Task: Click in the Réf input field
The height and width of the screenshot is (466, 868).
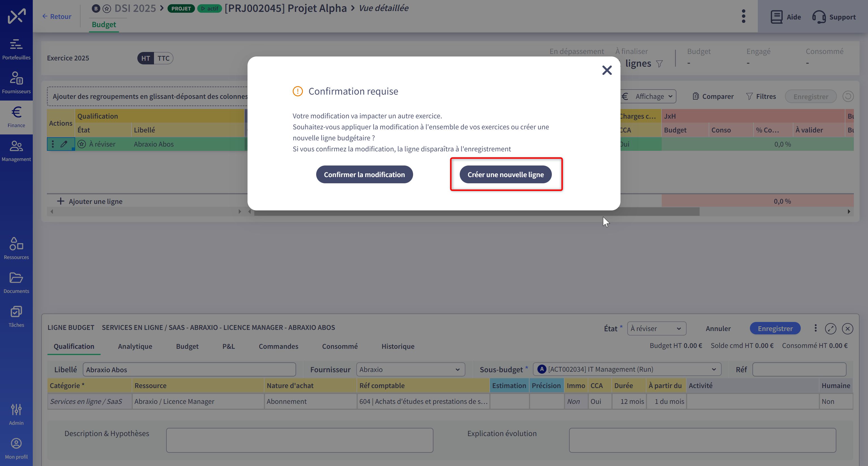Action: pos(799,369)
